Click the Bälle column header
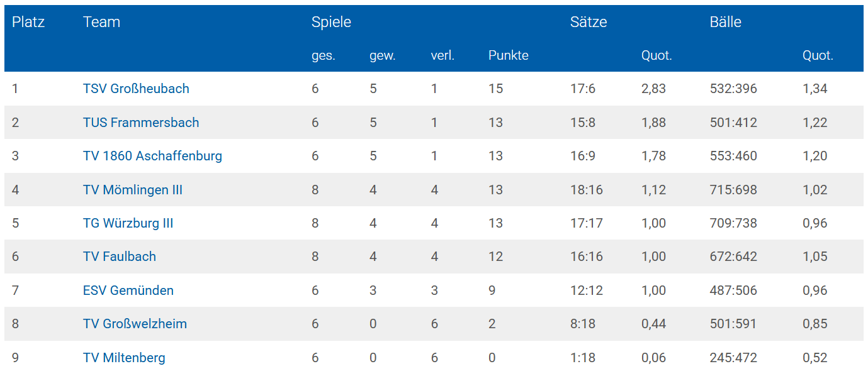Screen dimensions: 868x376 click(x=725, y=22)
